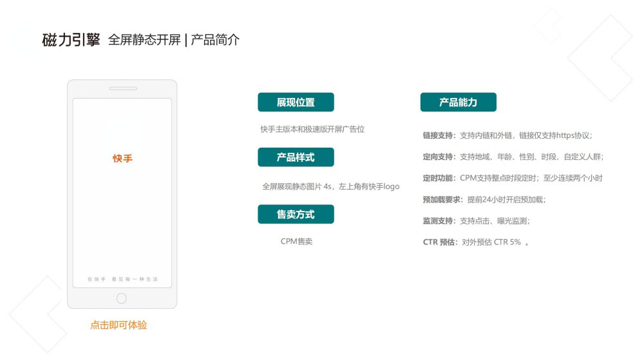Click the 产品简介 title text

[x=215, y=40]
